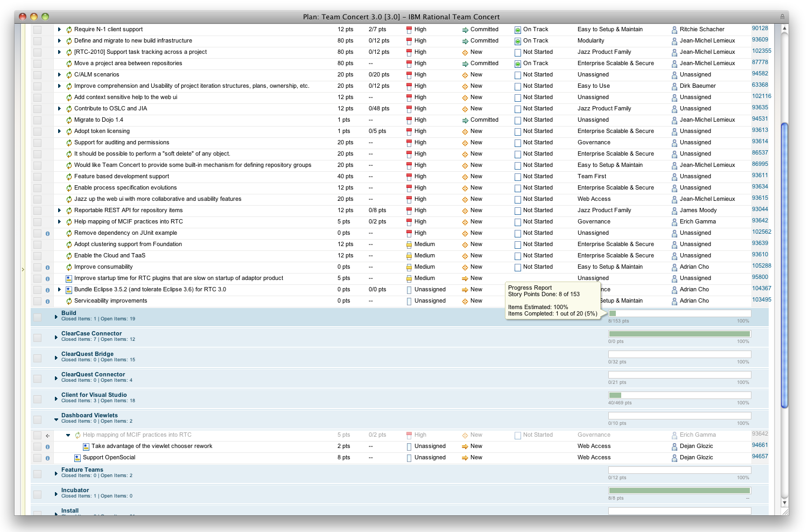808x532 pixels.
Task: Open work item 105288
Action: click(762, 265)
